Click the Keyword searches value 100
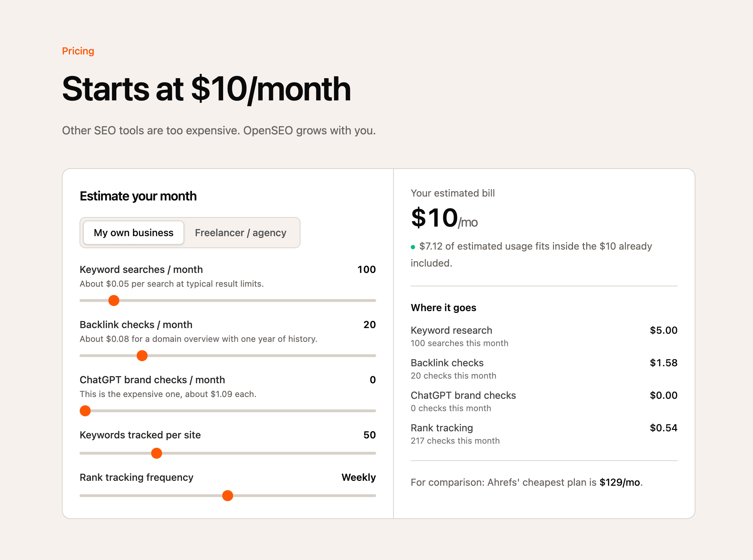 point(367,269)
